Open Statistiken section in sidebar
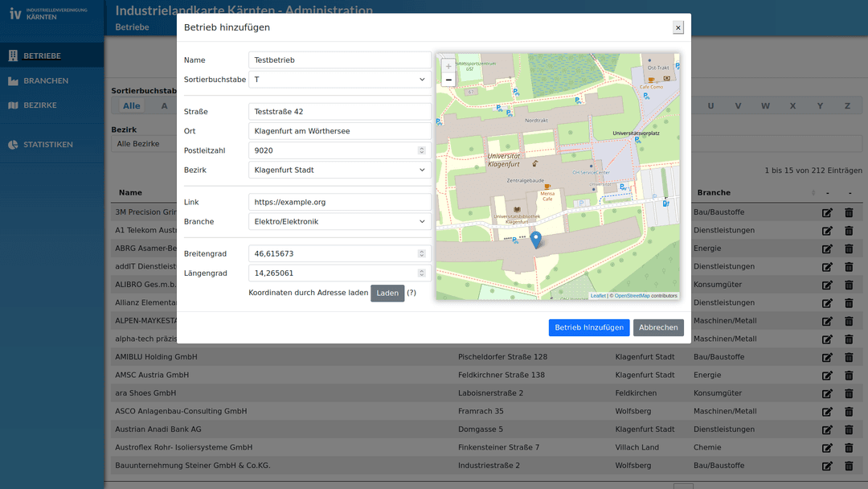Image resolution: width=868 pixels, height=489 pixels. [51, 144]
